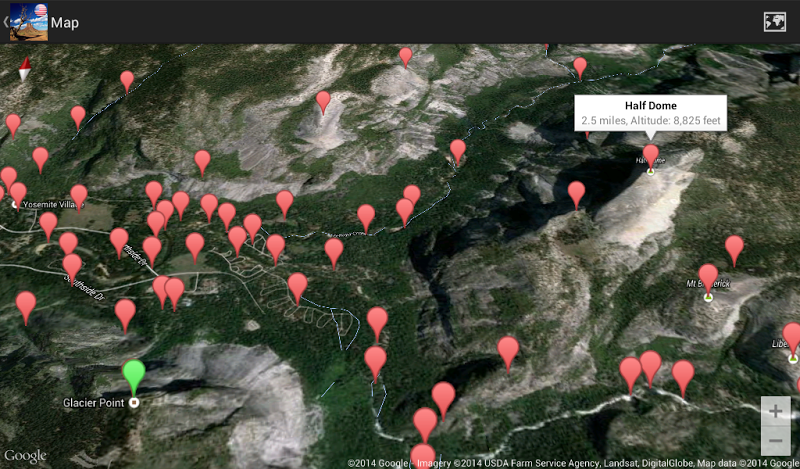The height and width of the screenshot is (469, 800).
Task: Tap the pin beside Yosemite Village label
Action: click(x=18, y=195)
